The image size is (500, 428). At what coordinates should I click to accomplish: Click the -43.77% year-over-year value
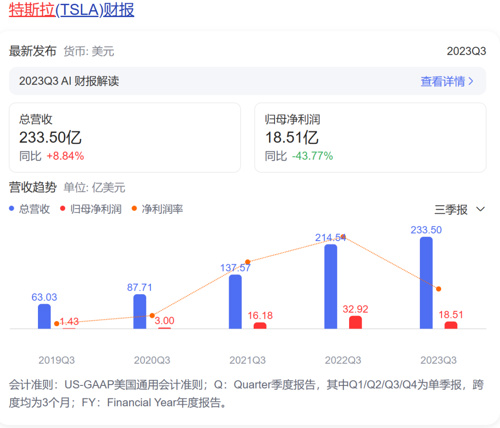(x=313, y=156)
